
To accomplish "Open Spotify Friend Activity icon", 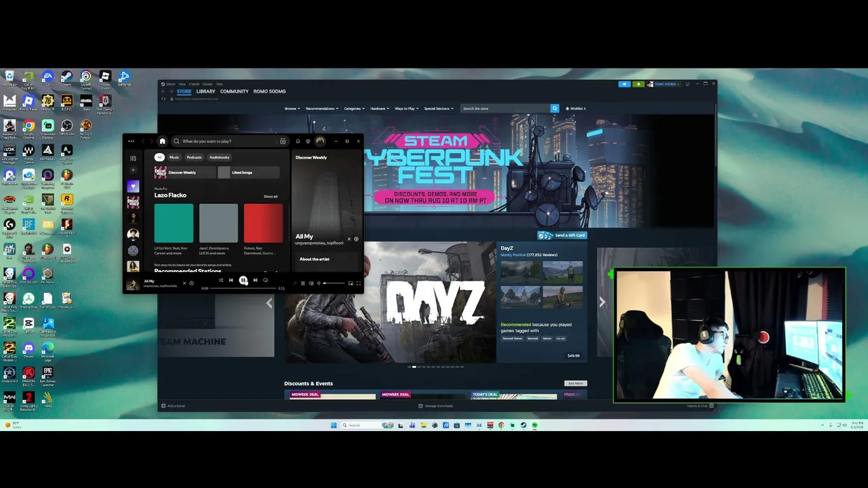I will tap(308, 141).
